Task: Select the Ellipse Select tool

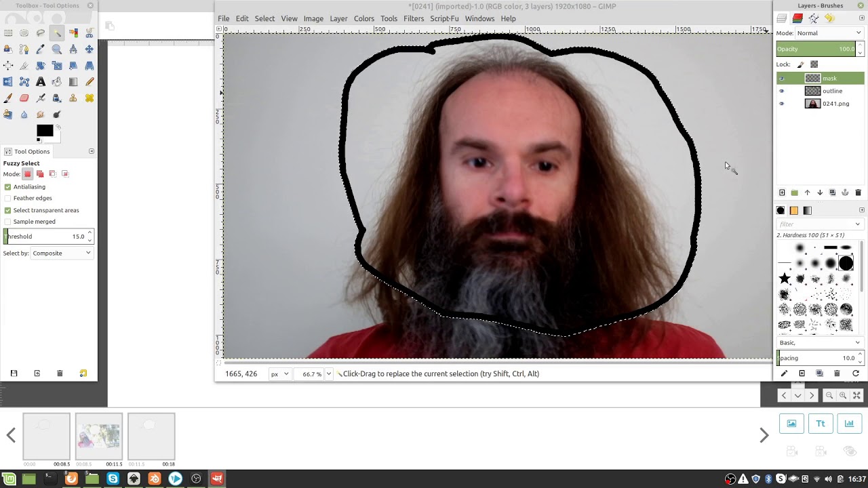Action: [x=24, y=33]
